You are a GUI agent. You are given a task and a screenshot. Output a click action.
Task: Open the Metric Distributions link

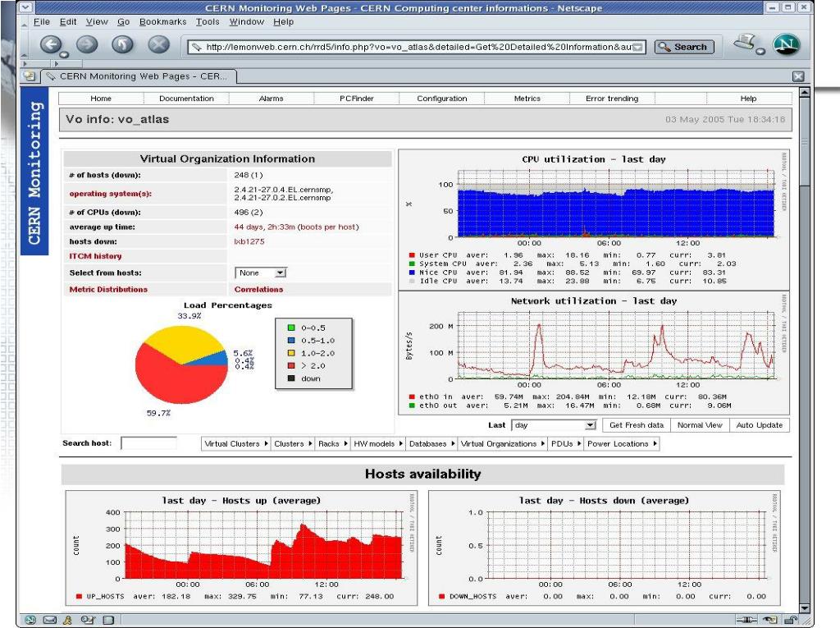click(x=108, y=289)
